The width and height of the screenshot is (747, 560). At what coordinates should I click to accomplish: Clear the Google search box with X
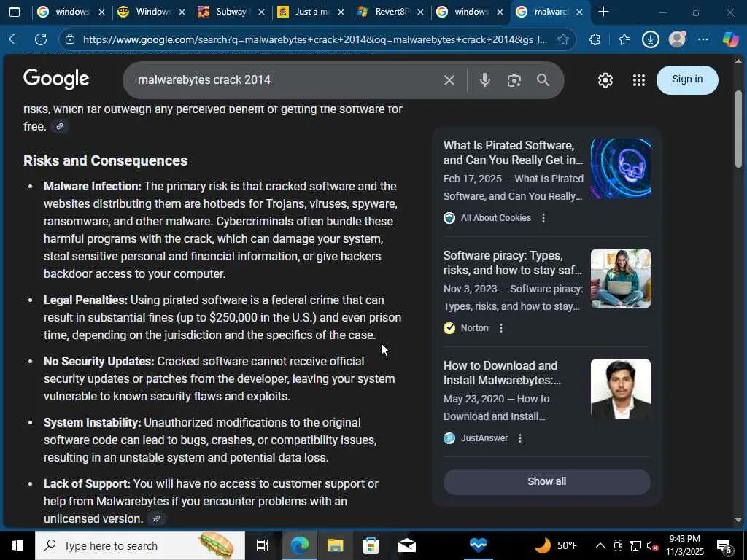coord(449,80)
